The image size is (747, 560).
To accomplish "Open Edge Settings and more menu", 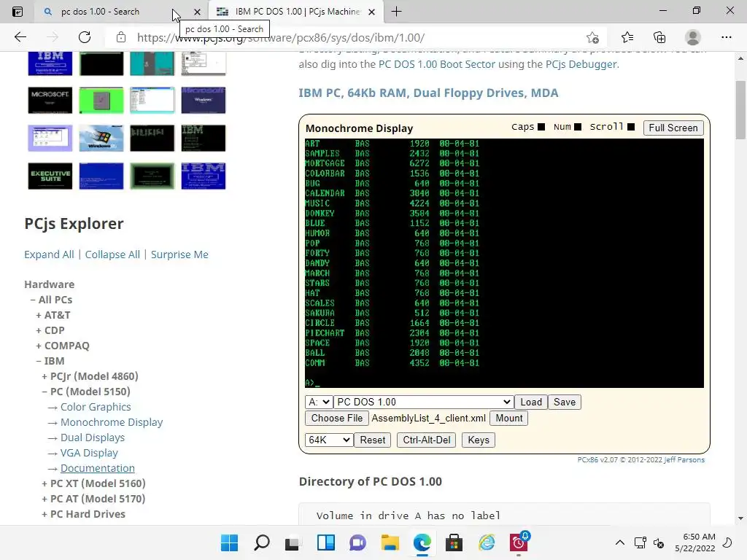I will (x=726, y=37).
